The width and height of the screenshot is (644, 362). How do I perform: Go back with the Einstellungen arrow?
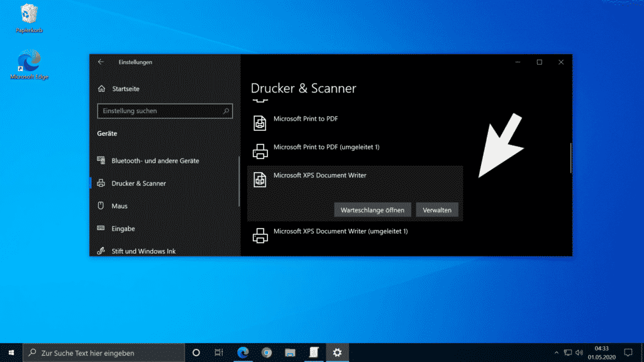click(x=101, y=62)
